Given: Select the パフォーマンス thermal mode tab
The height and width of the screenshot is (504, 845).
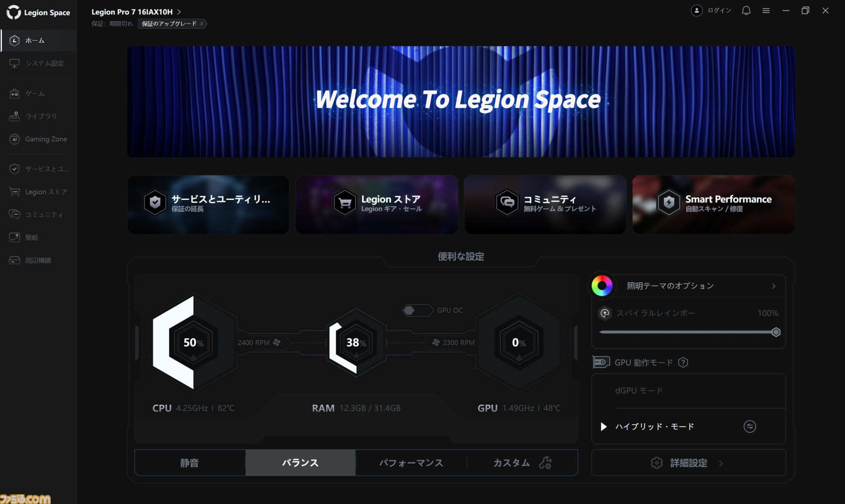Looking at the screenshot, I should point(411,463).
